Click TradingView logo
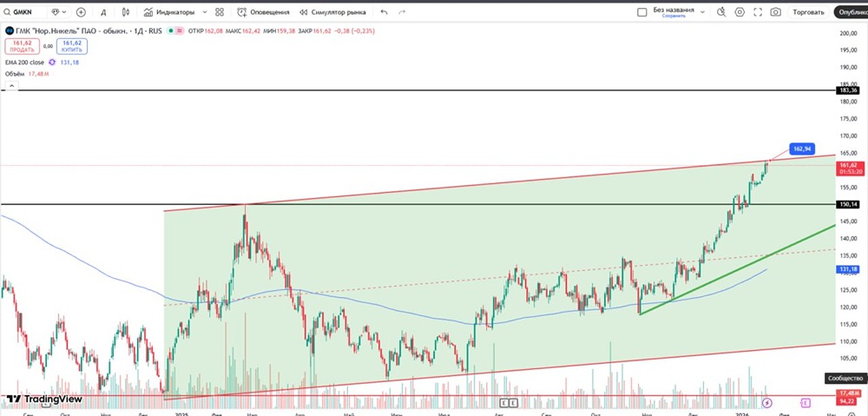Screen dimensions: 868x416 click(44, 399)
